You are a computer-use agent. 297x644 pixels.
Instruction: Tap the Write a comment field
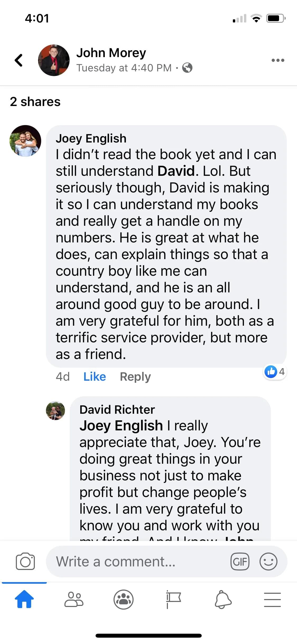(137, 561)
